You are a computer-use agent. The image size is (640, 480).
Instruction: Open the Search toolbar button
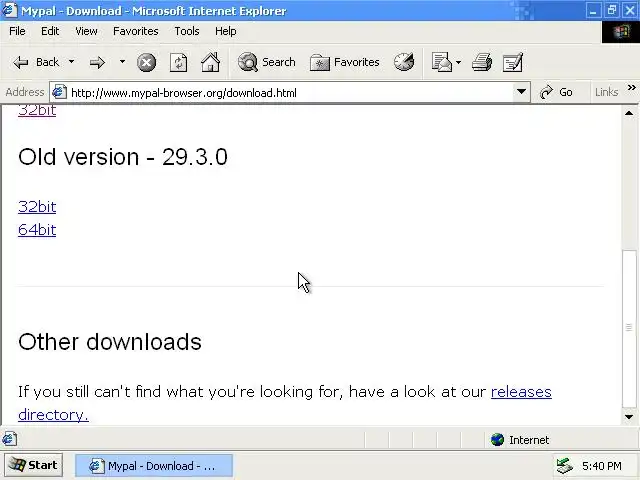(267, 62)
